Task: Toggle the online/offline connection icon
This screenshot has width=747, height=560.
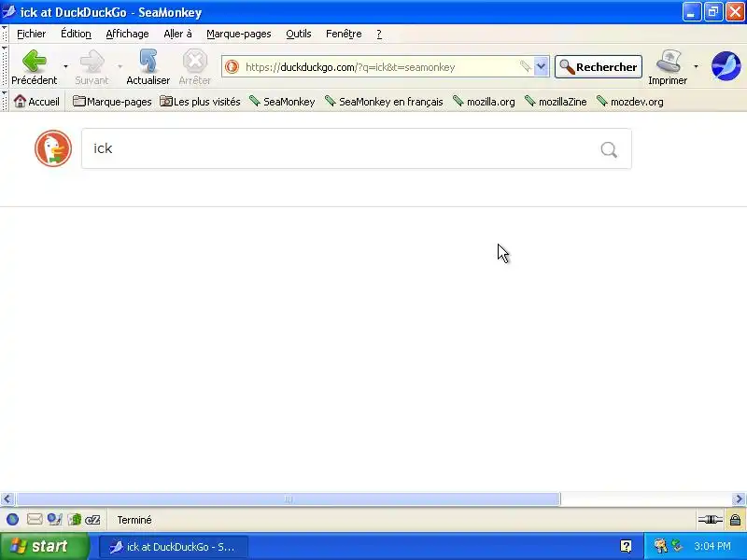Action: click(x=710, y=520)
